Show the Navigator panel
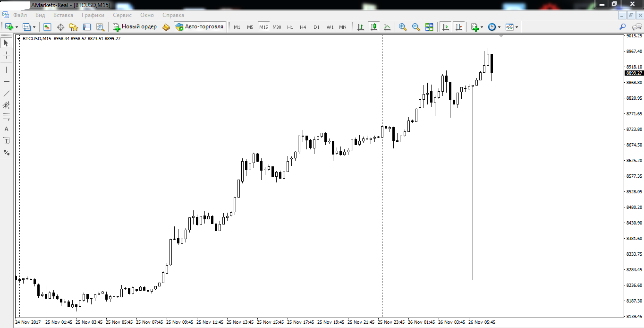Image resolution: width=644 pixels, height=328 pixels. click(74, 27)
